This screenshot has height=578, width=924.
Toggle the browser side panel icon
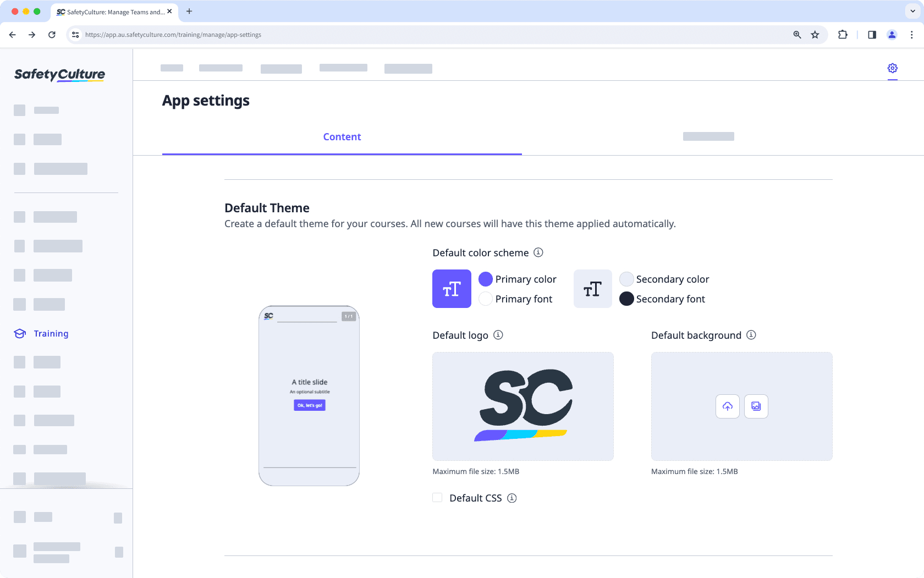(872, 35)
